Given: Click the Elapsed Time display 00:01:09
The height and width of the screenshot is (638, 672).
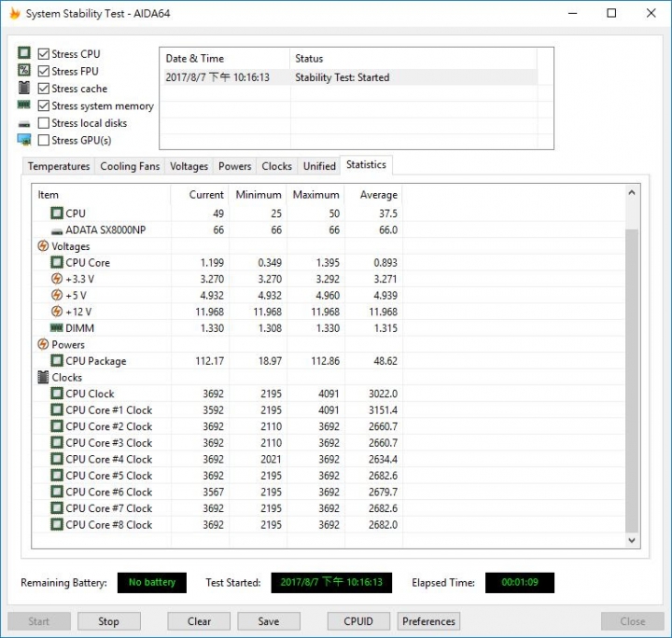Looking at the screenshot, I should click(520, 582).
